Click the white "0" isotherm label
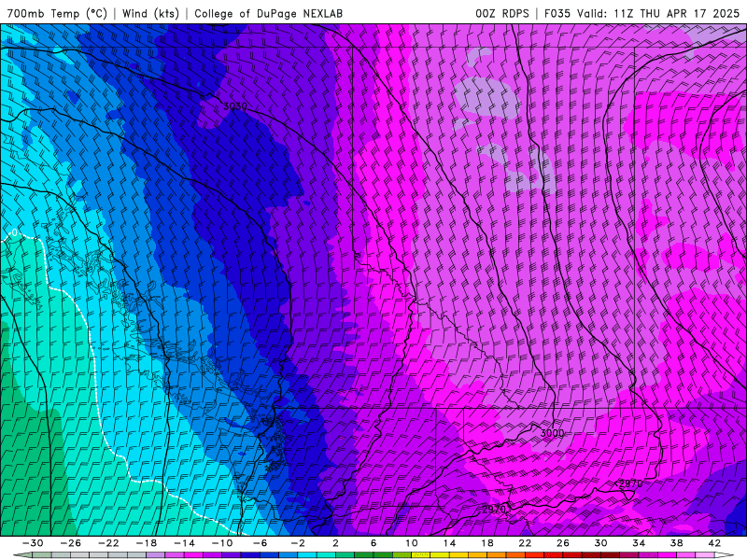Screen dimensions: 747x560 tap(15, 232)
